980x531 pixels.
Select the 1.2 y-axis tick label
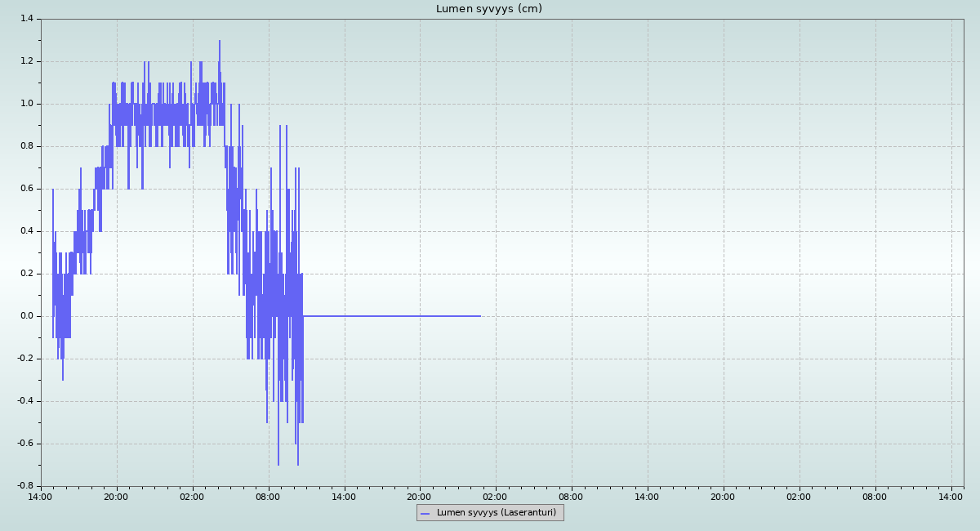26,61
